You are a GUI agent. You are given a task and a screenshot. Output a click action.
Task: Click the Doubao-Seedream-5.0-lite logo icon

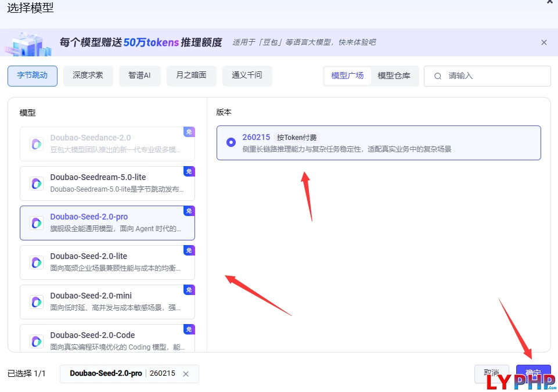(x=36, y=183)
